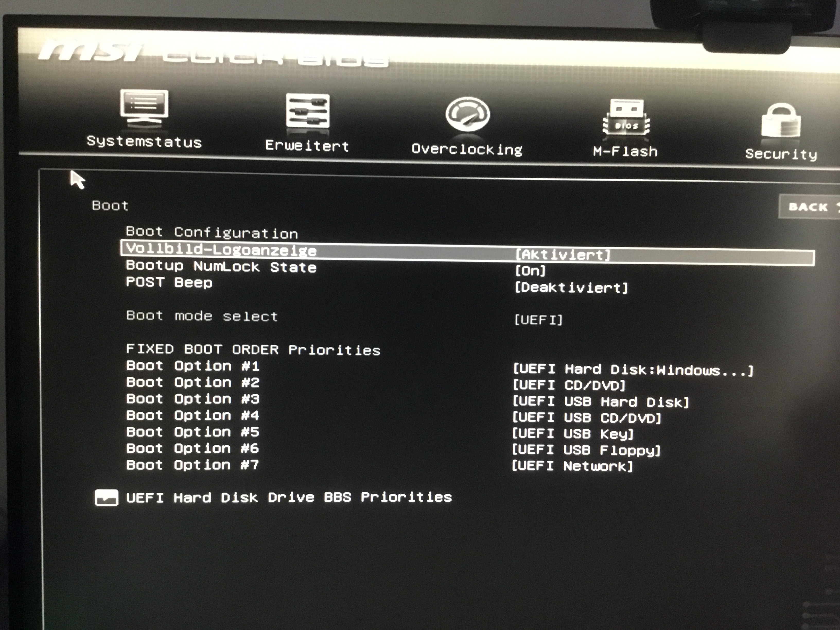Open Boot mode select UEFI dropdown
This screenshot has width=840, height=630.
pos(538,320)
